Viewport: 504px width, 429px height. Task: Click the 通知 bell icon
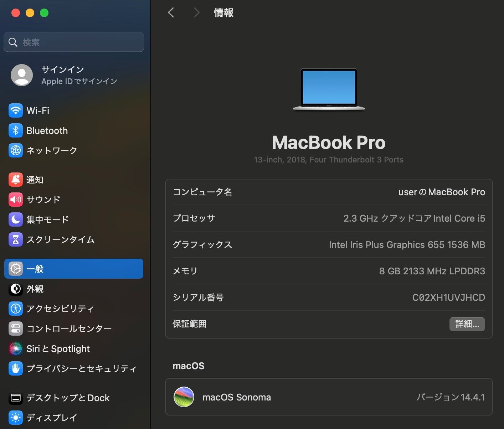[15, 180]
